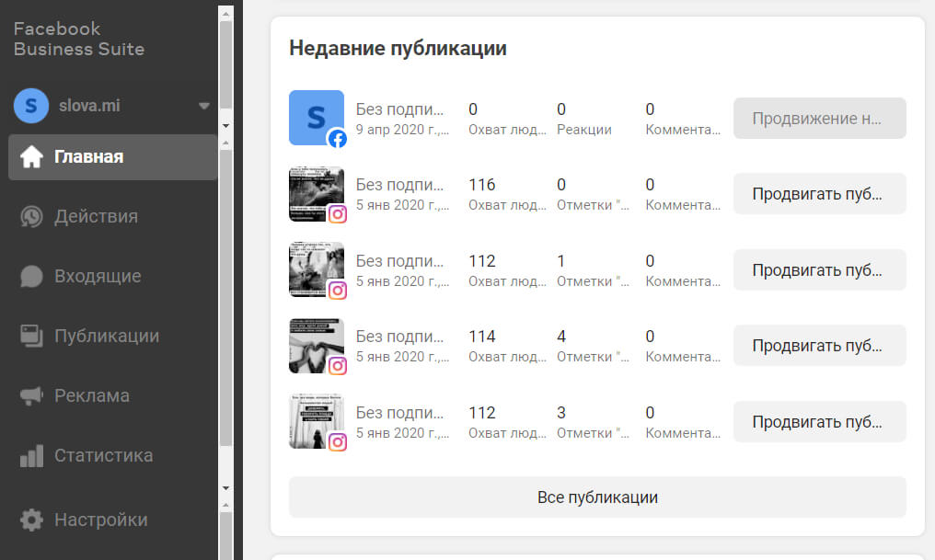Click the greyed Продвижение недоступно button

pos(819,119)
